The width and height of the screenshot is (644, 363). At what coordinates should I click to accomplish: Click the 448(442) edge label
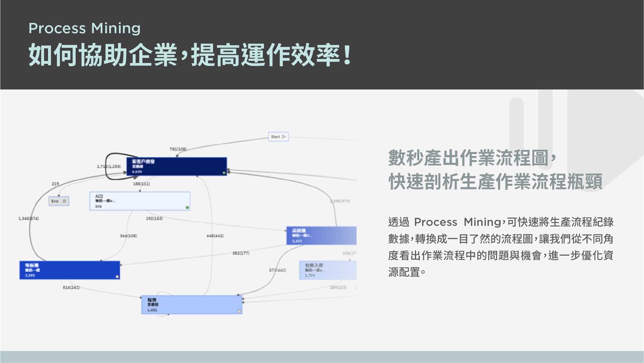[215, 236]
